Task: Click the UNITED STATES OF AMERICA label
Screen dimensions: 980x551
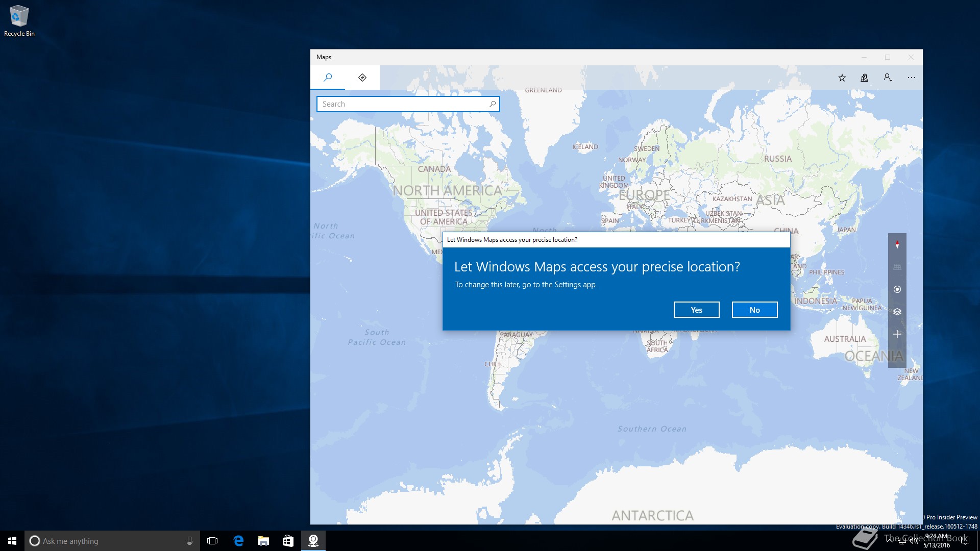Action: [x=444, y=217]
